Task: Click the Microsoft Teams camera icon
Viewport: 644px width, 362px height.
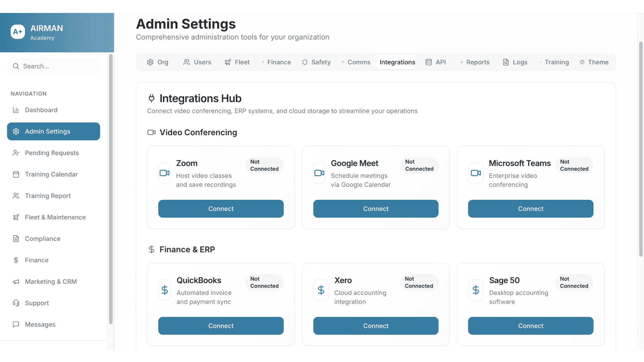Action: click(475, 173)
